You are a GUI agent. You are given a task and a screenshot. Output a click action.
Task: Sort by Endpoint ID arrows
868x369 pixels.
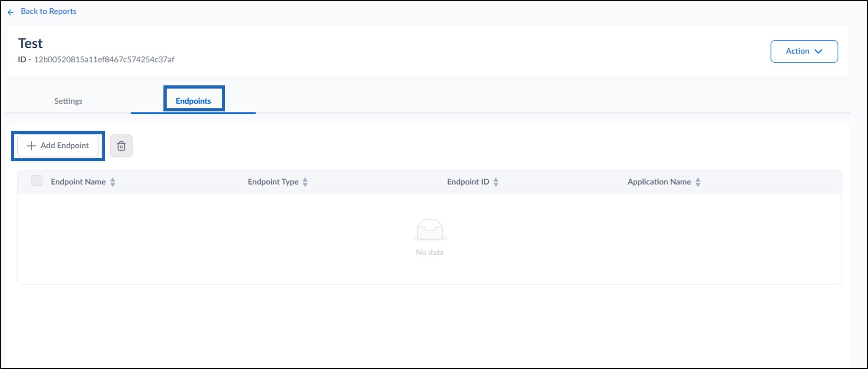[x=496, y=182]
